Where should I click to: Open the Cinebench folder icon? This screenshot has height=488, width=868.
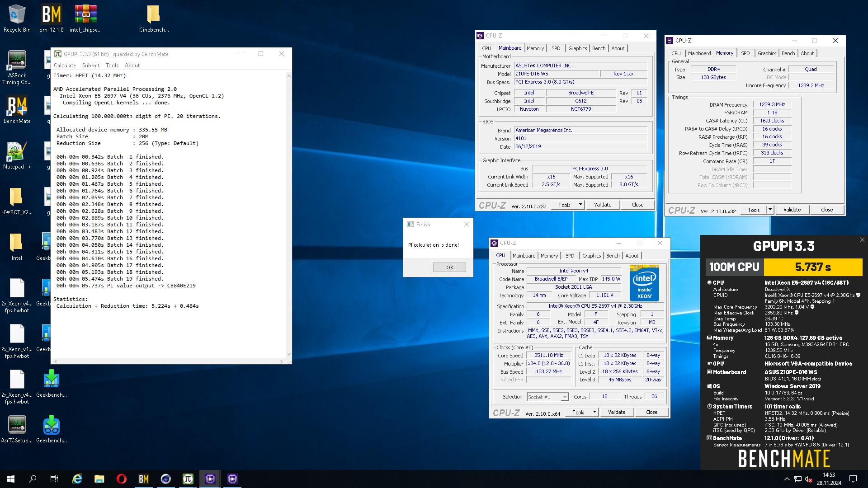click(154, 19)
